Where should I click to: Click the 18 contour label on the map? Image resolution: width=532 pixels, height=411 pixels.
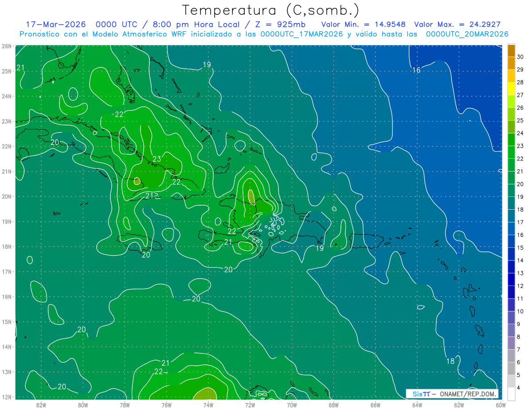pos(450,361)
